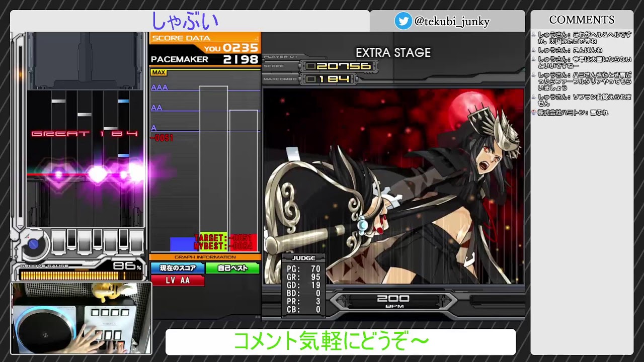Click the MYBEST: -0024 readout
Image resolution: width=644 pixels, height=362 pixels.
coord(222,246)
